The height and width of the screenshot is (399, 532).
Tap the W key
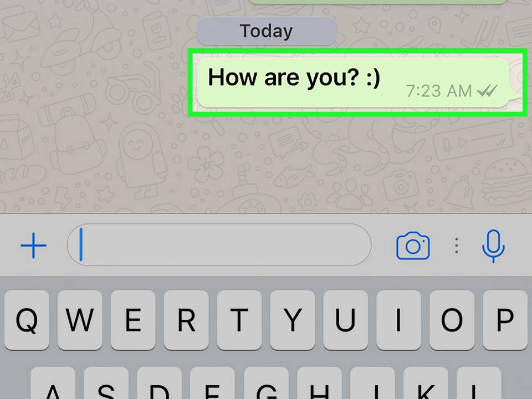80,320
